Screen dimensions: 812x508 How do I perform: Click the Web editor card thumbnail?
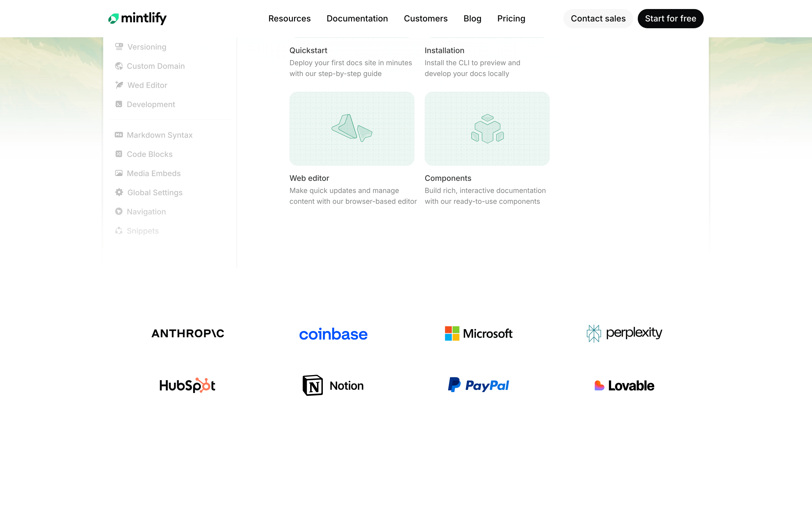click(352, 129)
